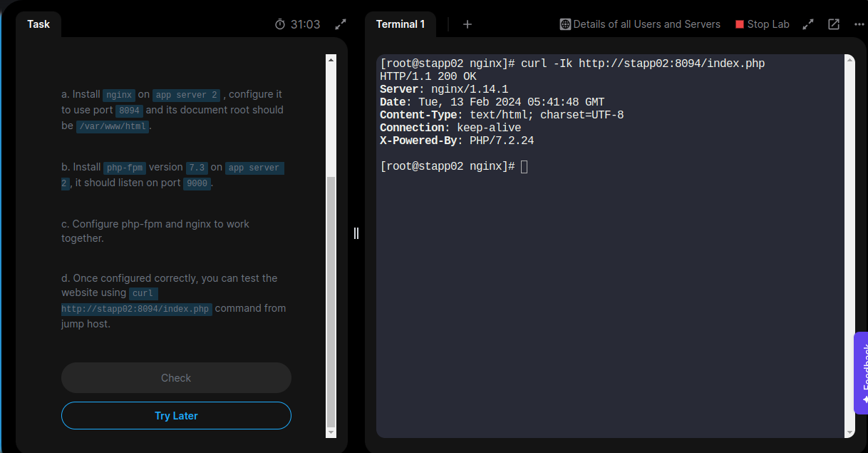868x453 pixels.
Task: Click the red Stop Lab square icon
Action: (x=740, y=24)
